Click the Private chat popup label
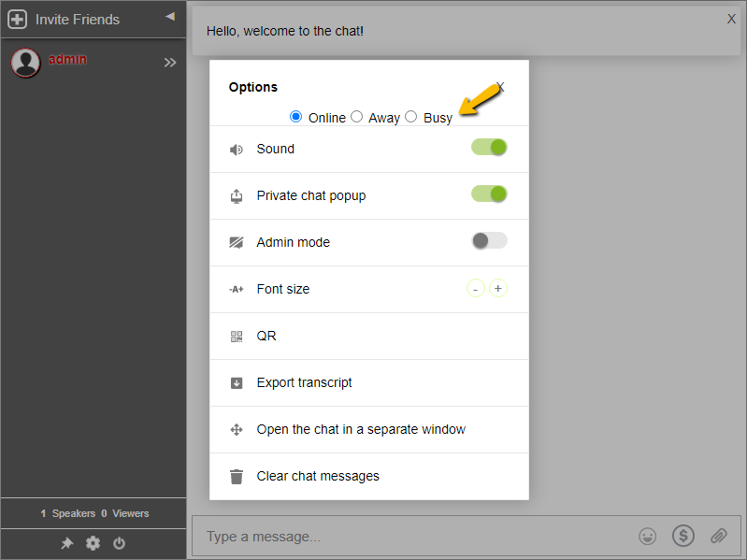Viewport: 747px width, 560px height. coord(311,195)
